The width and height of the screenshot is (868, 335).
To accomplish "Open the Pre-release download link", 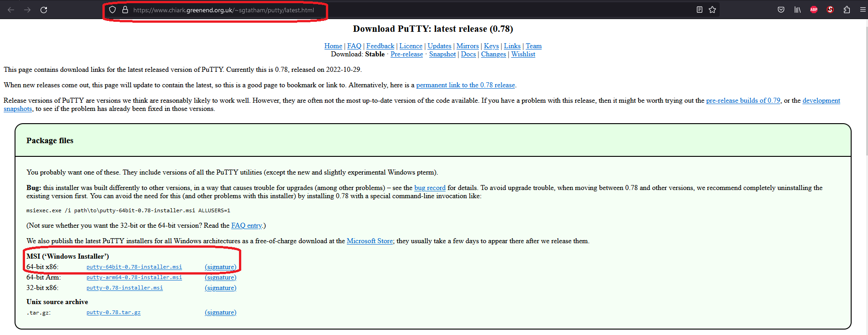I will coord(406,54).
